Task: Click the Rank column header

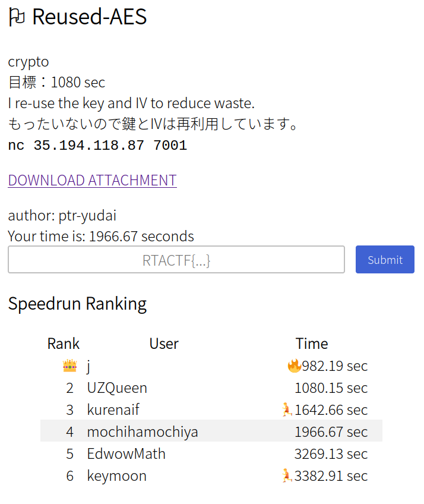Action: click(64, 344)
